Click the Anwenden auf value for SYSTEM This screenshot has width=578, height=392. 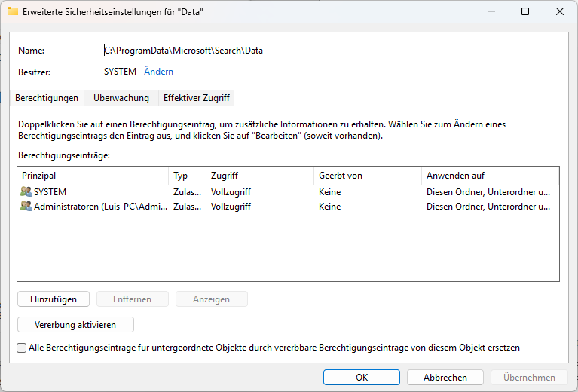pyautogui.click(x=488, y=192)
